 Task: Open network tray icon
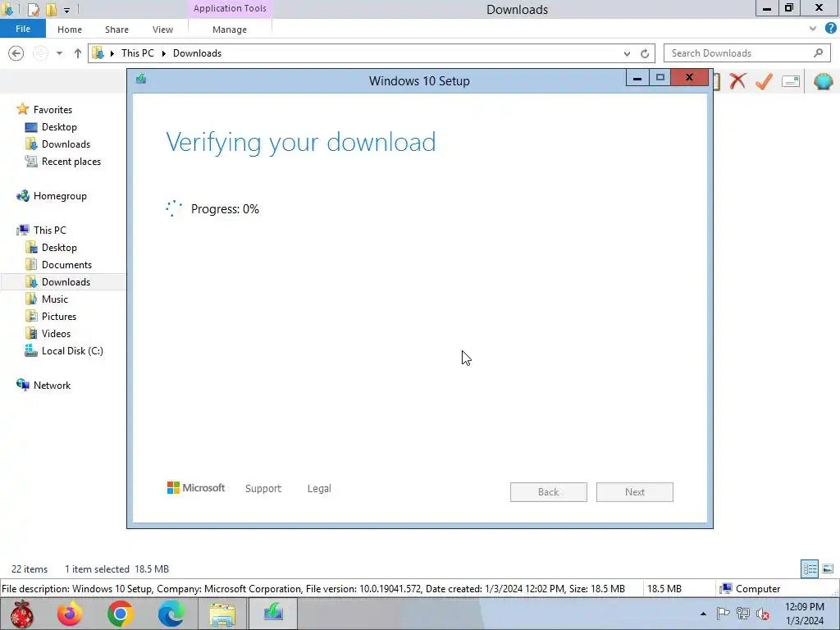click(x=743, y=614)
